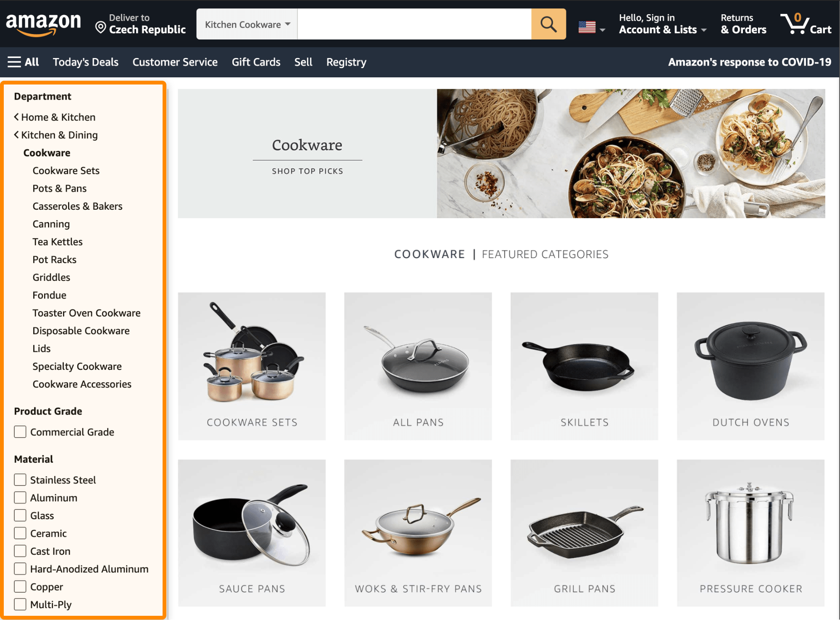Click the Gift Cards menu item
The image size is (840, 620).
click(255, 61)
